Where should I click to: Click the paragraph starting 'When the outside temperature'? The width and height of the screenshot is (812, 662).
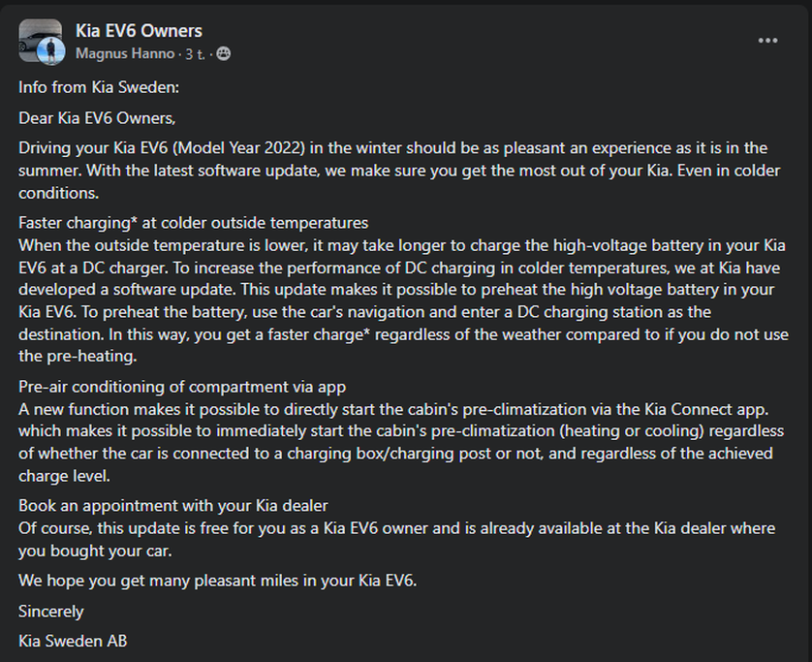[x=403, y=300]
